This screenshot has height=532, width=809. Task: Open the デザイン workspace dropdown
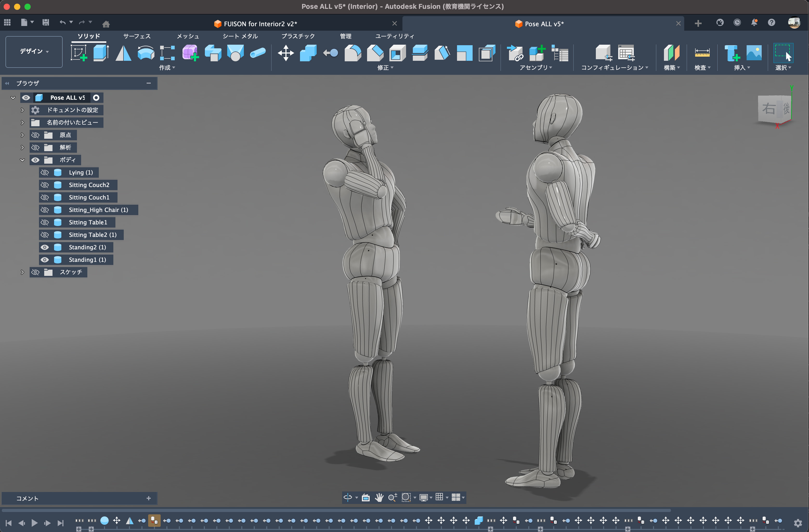point(34,51)
